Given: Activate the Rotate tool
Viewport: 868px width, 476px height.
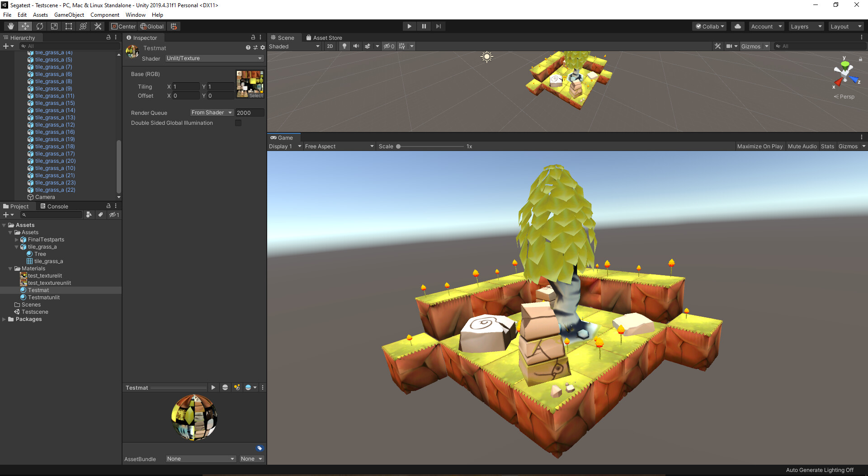Looking at the screenshot, I should pos(40,26).
